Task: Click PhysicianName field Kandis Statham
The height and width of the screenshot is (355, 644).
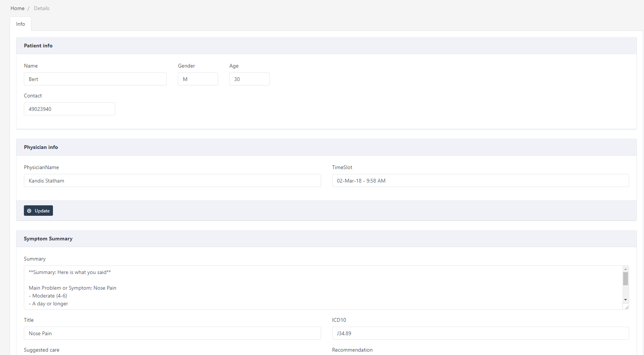Action: click(172, 181)
